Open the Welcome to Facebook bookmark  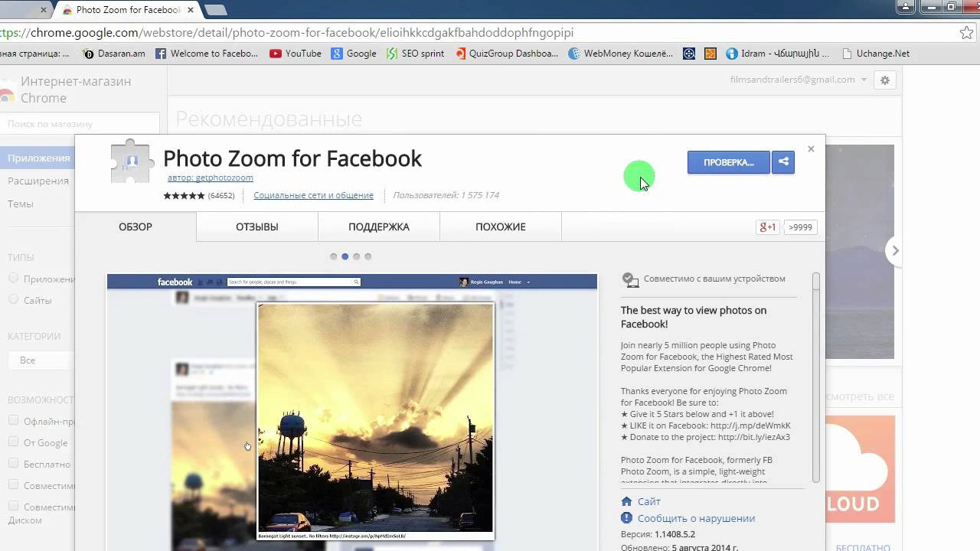207,54
